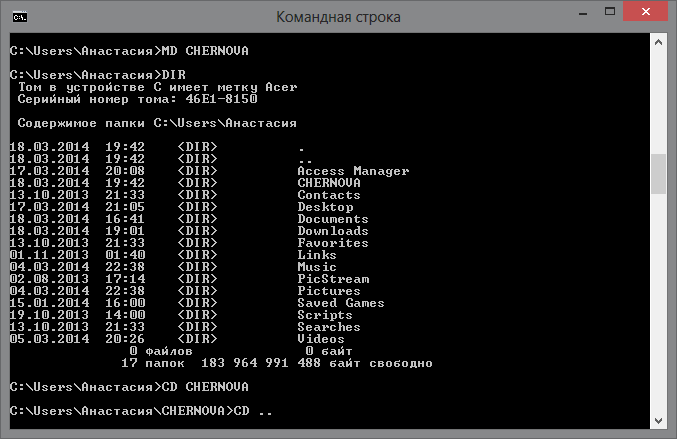Click the 'Videos' folder entry
The image size is (677, 439).
tap(321, 339)
